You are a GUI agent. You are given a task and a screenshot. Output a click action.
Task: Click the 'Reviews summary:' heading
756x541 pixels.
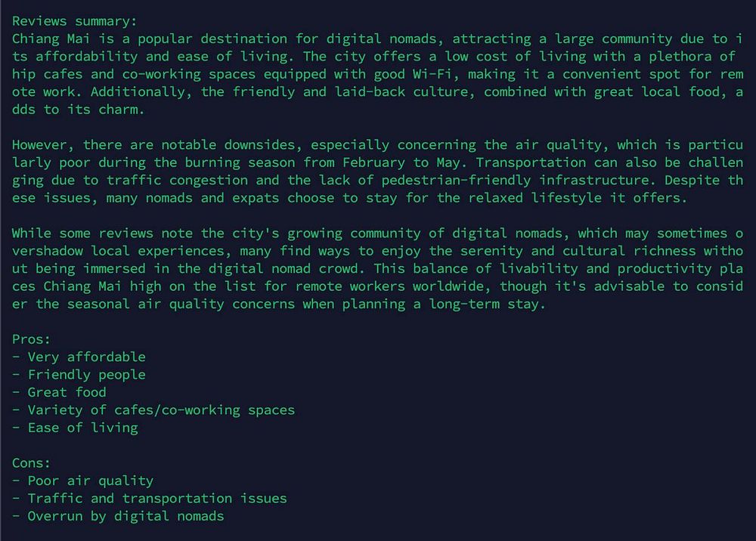[x=75, y=21]
